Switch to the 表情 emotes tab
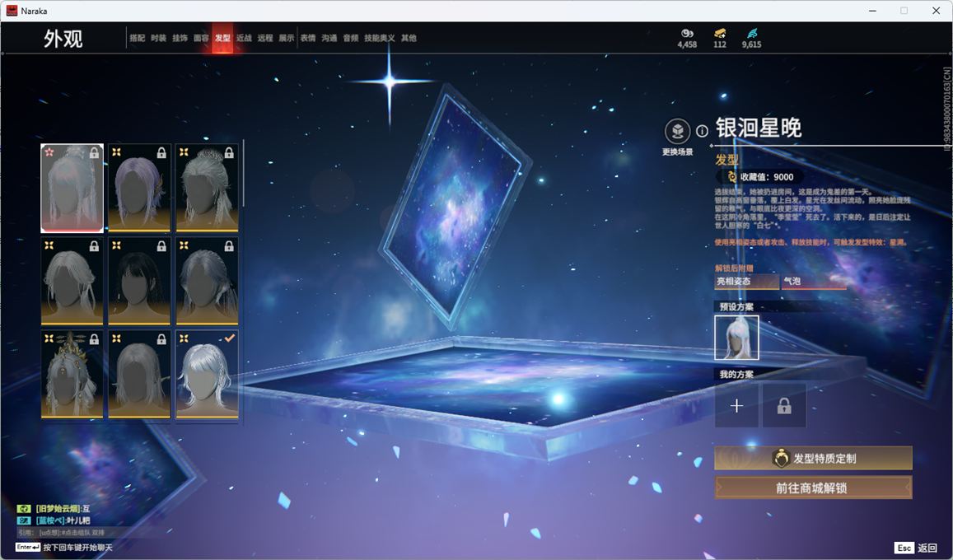This screenshot has height=560, width=953. (x=308, y=38)
